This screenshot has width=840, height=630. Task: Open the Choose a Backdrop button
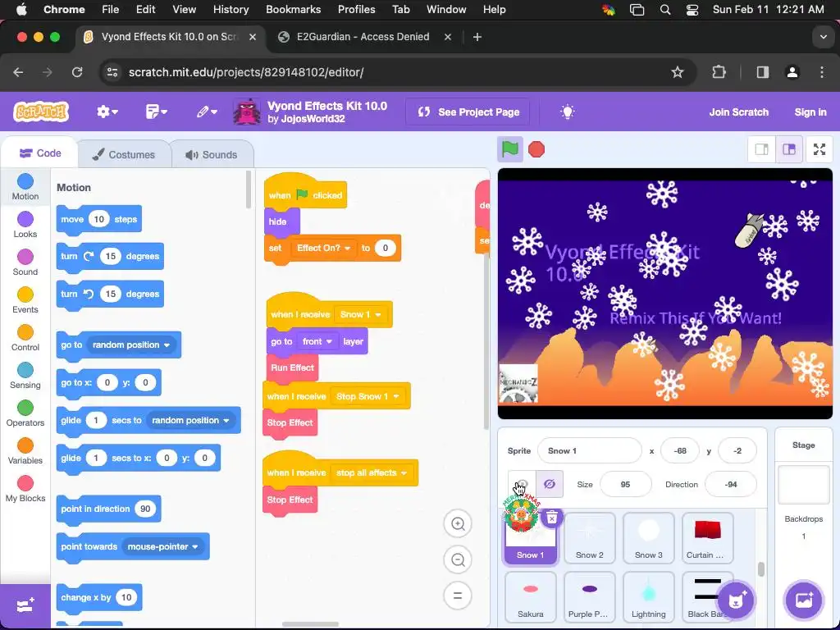point(804,600)
